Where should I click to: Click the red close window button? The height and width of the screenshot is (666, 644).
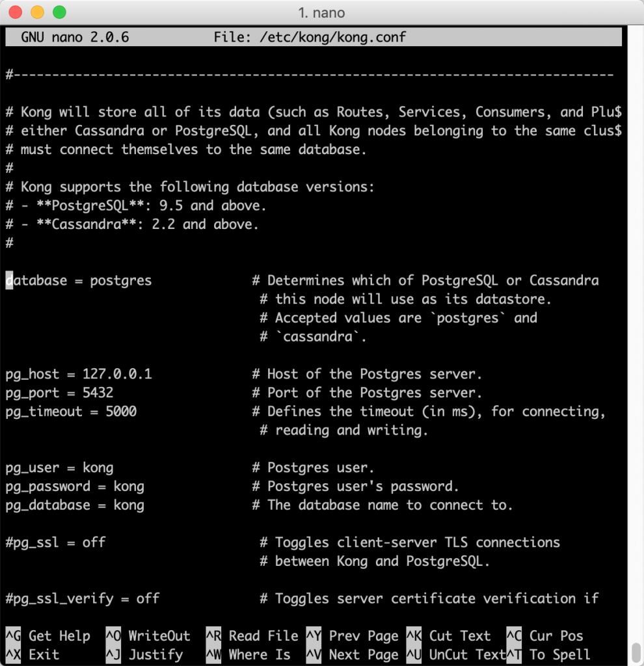[16, 12]
